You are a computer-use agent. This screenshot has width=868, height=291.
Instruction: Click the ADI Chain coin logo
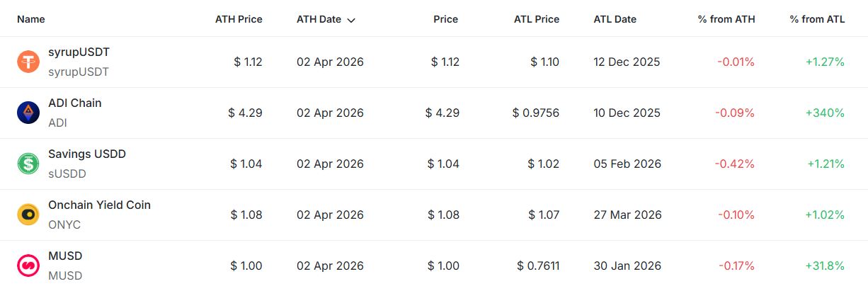pyautogui.click(x=28, y=113)
